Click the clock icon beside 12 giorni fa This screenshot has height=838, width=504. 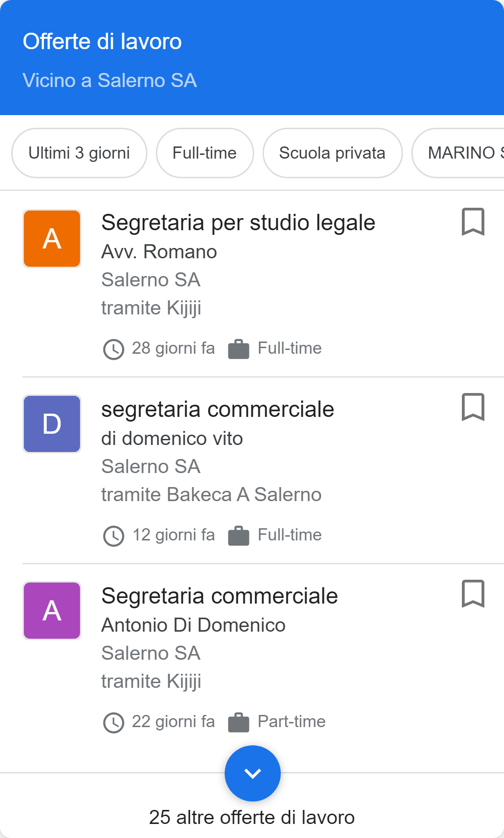pyautogui.click(x=113, y=536)
